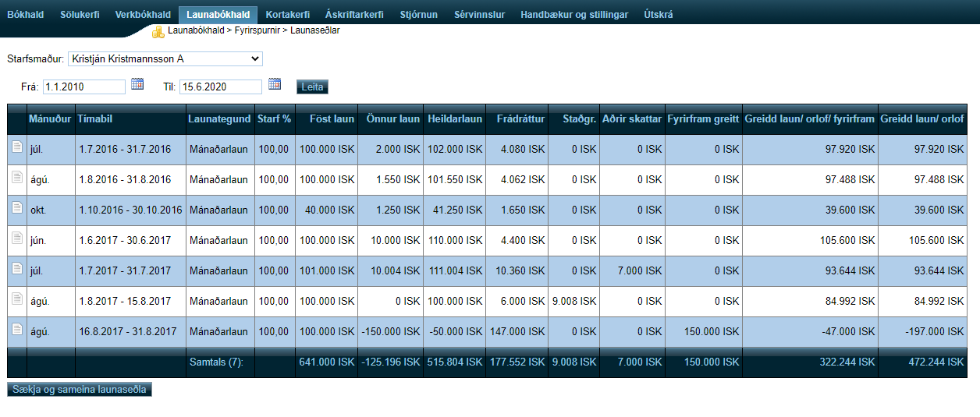This screenshot has width=980, height=417.
Task: Open payslip icon for 1.10.2016 row
Action: pyautogui.click(x=16, y=208)
